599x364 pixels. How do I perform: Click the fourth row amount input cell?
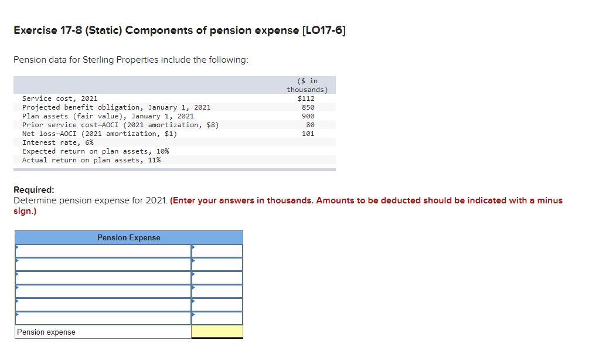pyautogui.click(x=217, y=291)
